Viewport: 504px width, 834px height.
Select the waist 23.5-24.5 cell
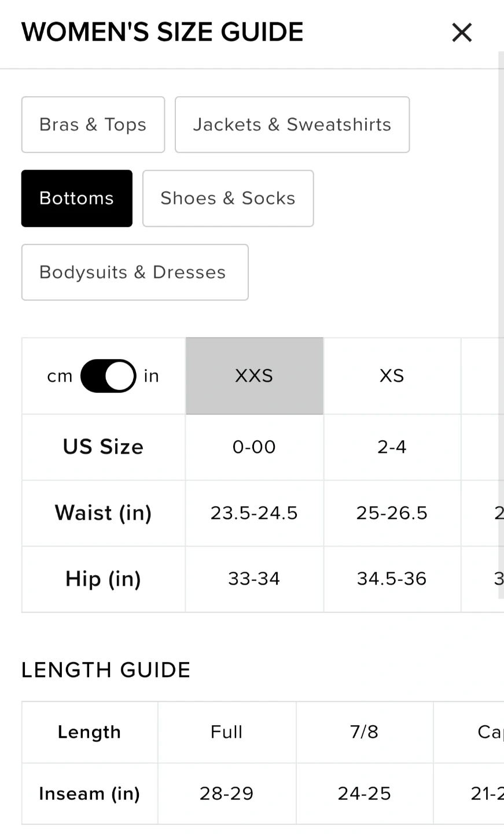[x=254, y=513]
